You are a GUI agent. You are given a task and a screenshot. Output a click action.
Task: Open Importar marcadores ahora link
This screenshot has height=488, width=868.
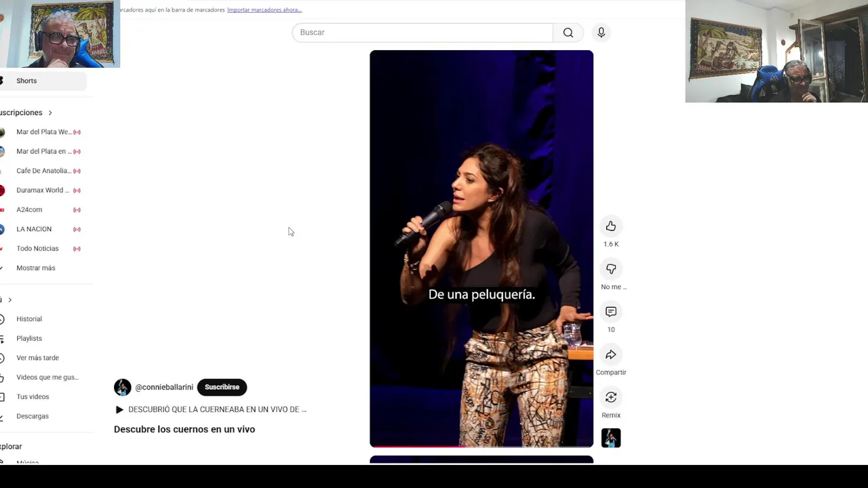(264, 10)
